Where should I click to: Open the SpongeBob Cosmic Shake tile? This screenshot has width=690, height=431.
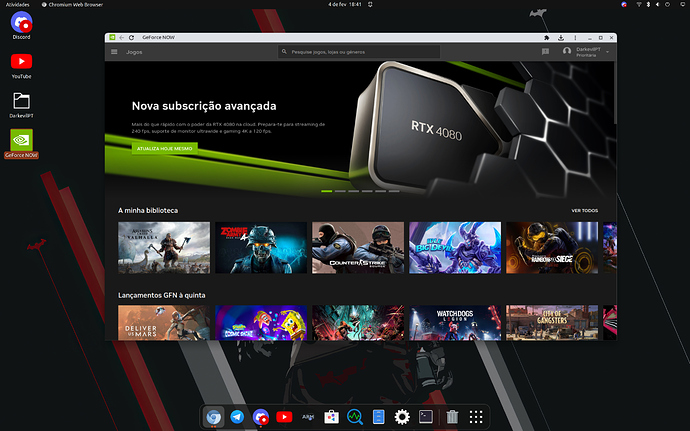click(261, 323)
